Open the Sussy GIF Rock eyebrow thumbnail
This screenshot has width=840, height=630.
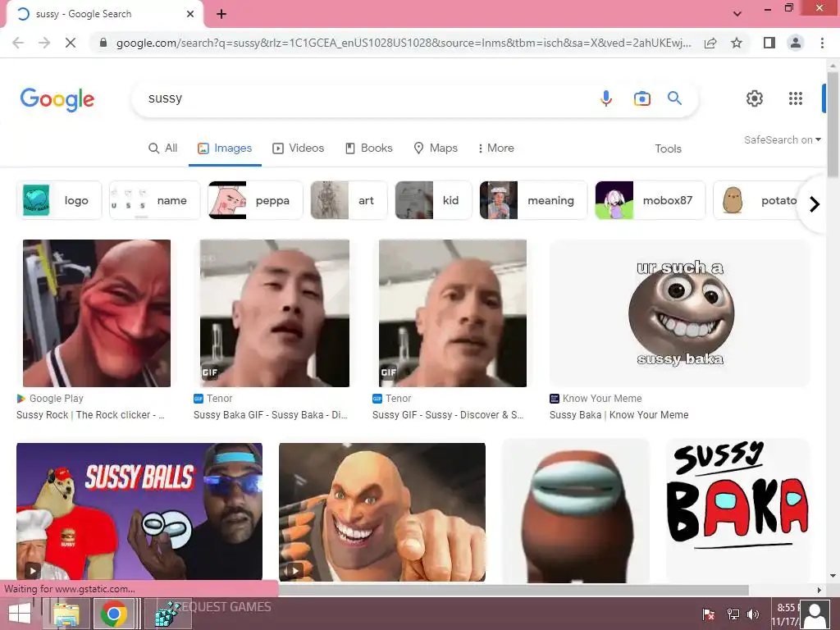(x=453, y=313)
